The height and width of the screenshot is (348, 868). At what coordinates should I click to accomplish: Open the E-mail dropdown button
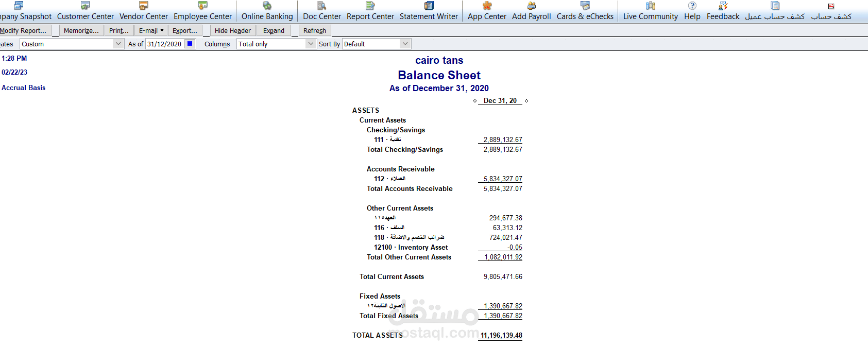[151, 31]
